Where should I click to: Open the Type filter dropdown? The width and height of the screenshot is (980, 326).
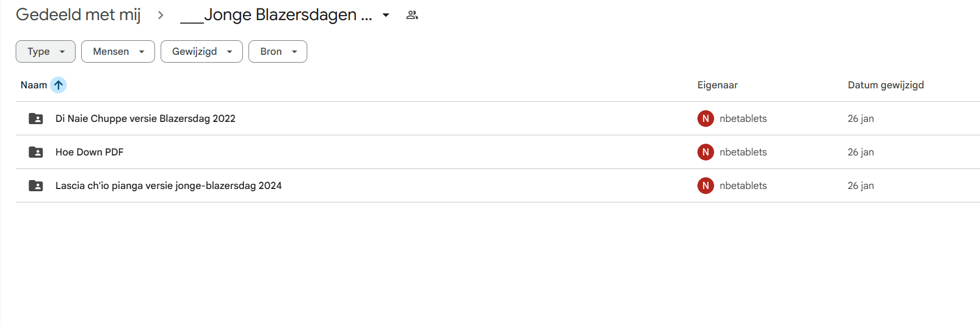45,51
